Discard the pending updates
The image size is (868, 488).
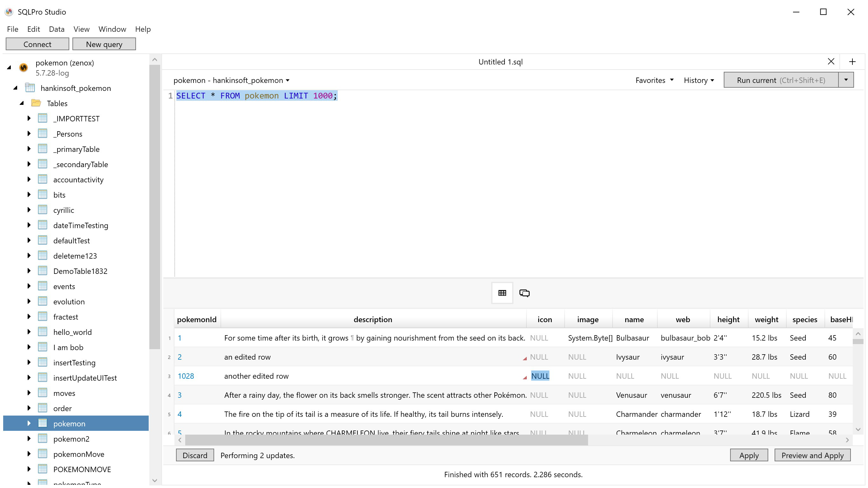click(195, 455)
